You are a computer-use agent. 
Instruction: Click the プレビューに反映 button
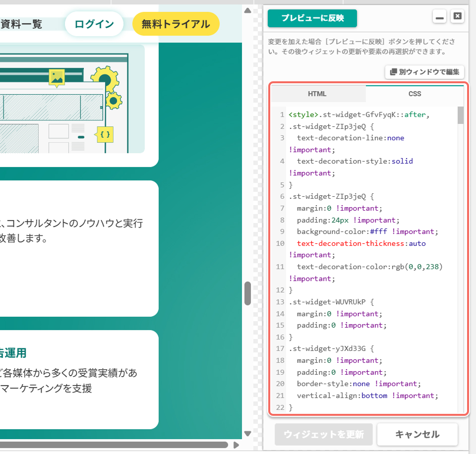tap(312, 18)
